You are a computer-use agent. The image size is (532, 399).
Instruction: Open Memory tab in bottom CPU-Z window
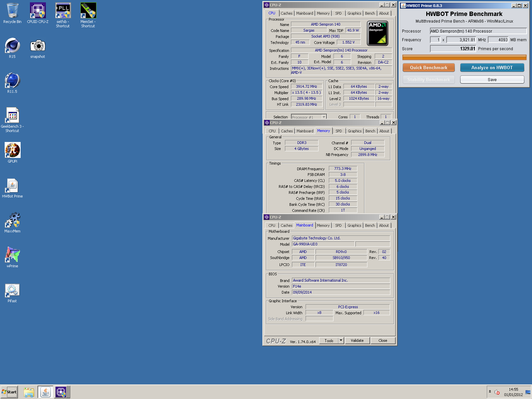(x=323, y=225)
